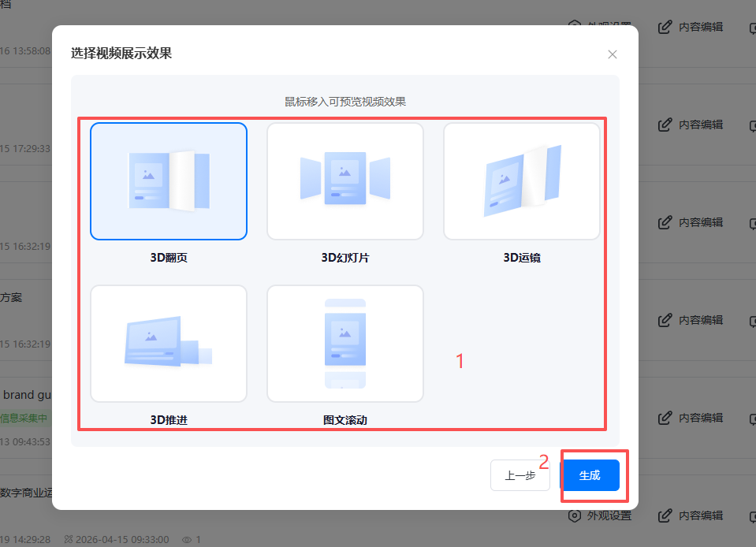Open 内容编辑 for the 方案 row
This screenshot has height=547, width=756.
pyautogui.click(x=665, y=320)
